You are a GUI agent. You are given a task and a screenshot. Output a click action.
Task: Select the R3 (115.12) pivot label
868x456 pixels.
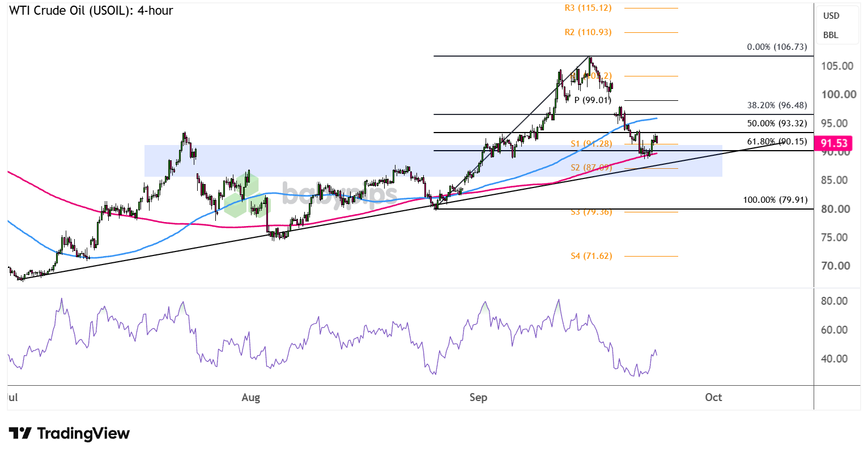pos(588,8)
